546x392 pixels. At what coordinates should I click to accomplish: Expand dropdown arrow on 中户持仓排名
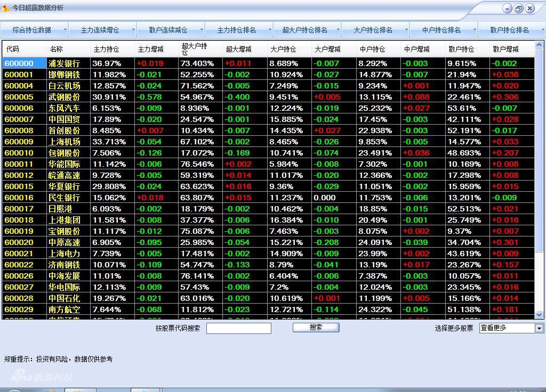point(474,30)
